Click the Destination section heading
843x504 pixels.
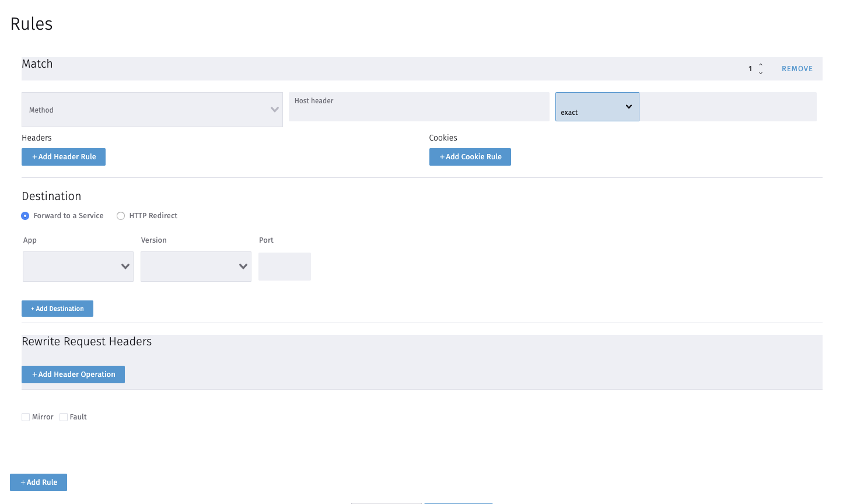coord(51,197)
